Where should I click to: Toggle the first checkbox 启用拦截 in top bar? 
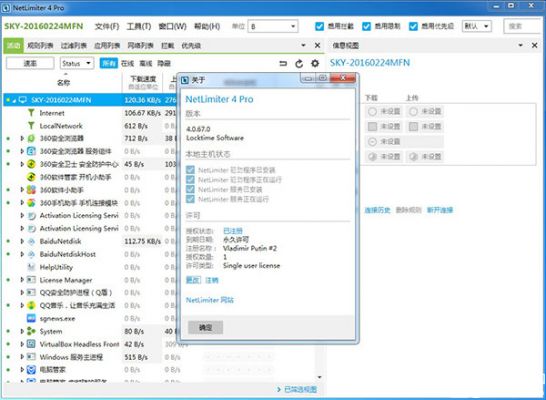(319, 26)
